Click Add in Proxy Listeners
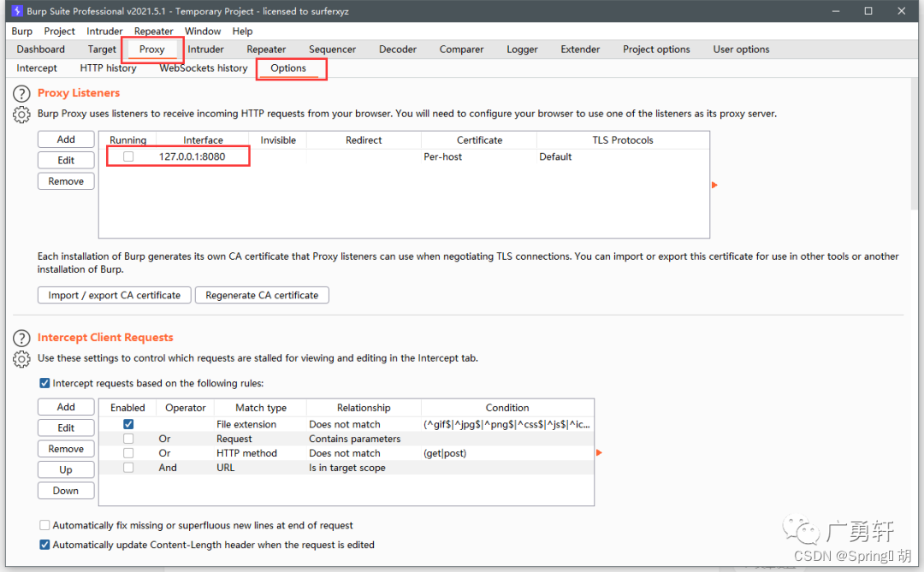Screen dimensions: 924x572 pyautogui.click(x=66, y=139)
